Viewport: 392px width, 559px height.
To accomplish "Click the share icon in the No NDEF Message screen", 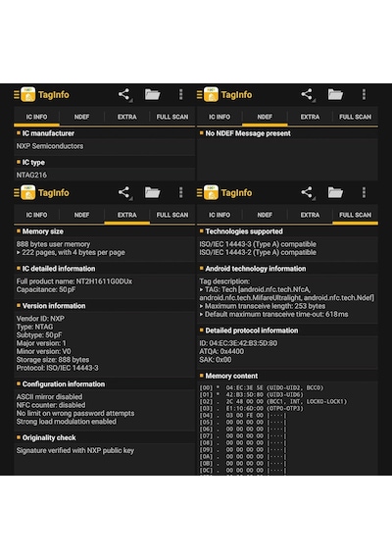I will [307, 95].
